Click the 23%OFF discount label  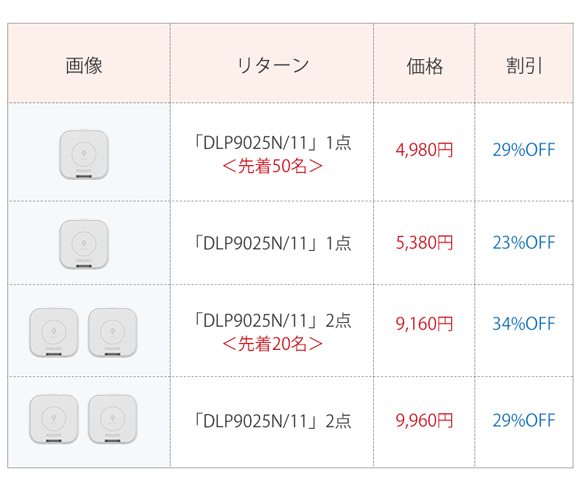(x=524, y=243)
